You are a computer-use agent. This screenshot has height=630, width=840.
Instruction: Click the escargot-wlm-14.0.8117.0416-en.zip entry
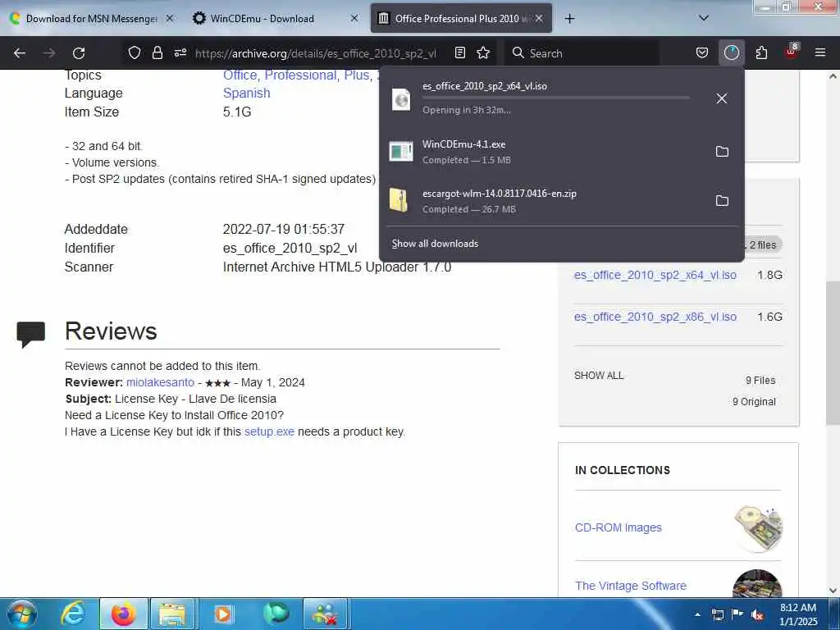(545, 201)
